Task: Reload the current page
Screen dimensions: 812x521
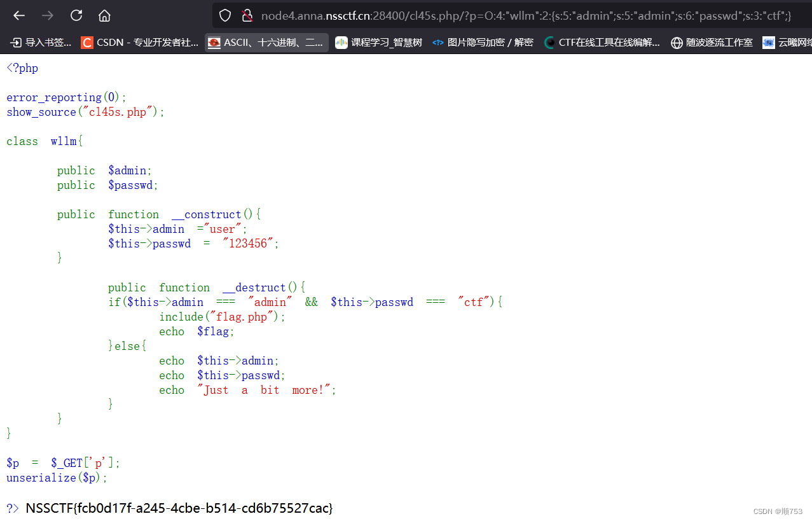Action: click(x=76, y=15)
